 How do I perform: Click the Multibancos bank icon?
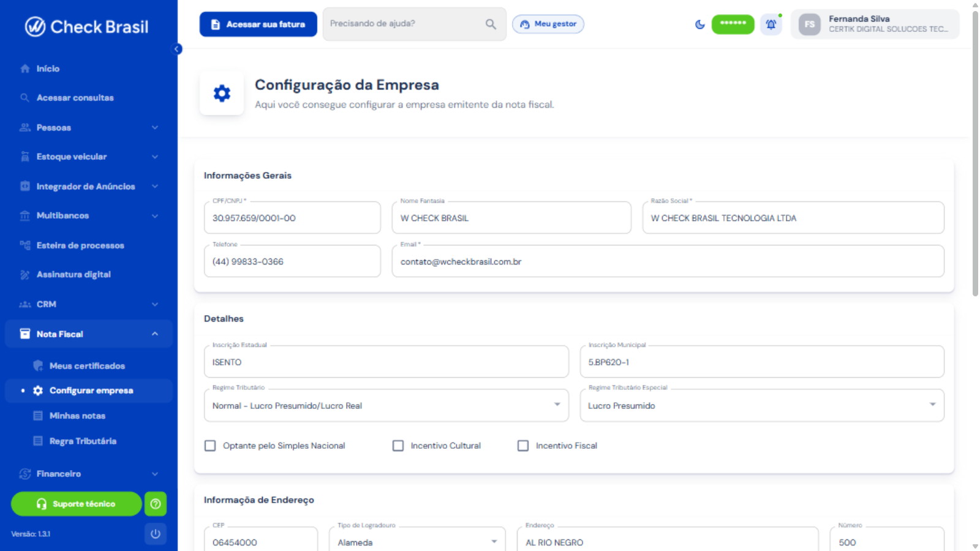25,216
